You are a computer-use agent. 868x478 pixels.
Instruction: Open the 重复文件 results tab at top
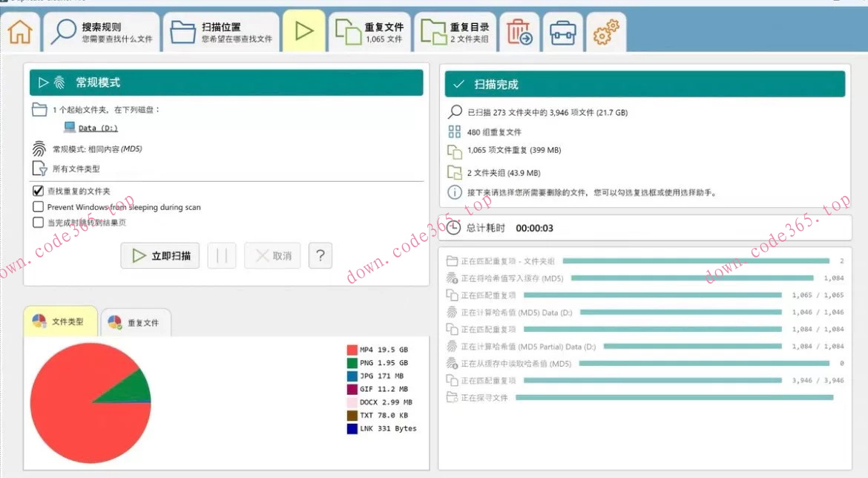pos(369,32)
